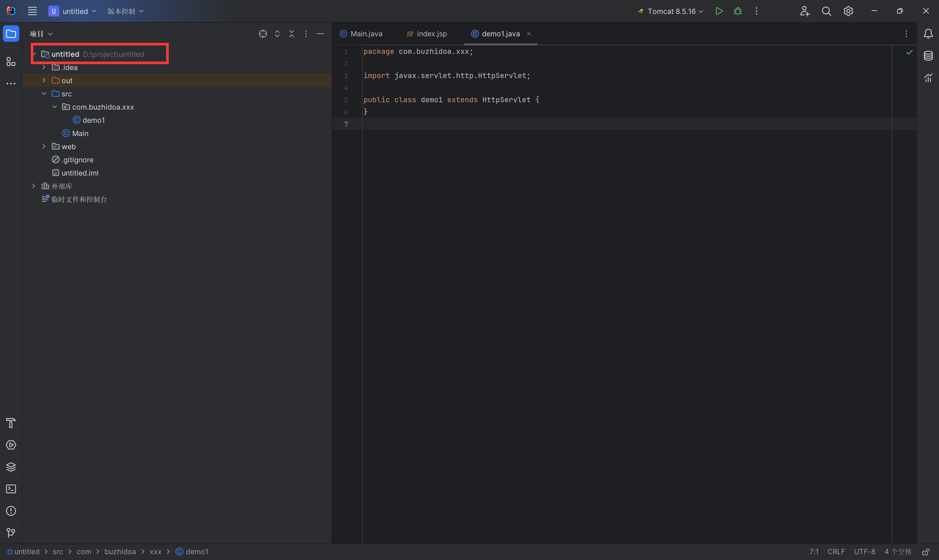This screenshot has height=560, width=939.
Task: Open the Build hammer tool window
Action: (x=11, y=423)
